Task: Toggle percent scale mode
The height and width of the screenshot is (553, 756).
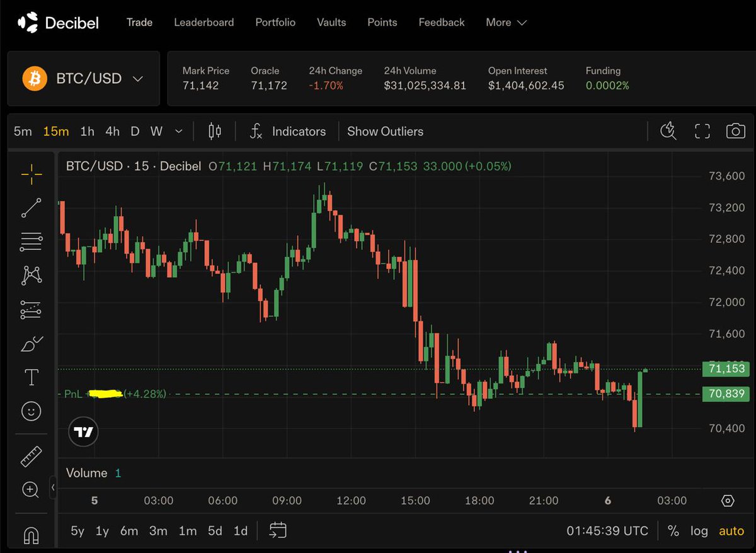Action: coord(673,531)
